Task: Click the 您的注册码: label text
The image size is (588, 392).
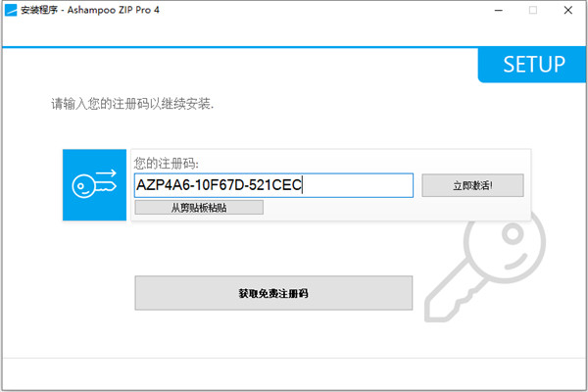Action: point(167,164)
